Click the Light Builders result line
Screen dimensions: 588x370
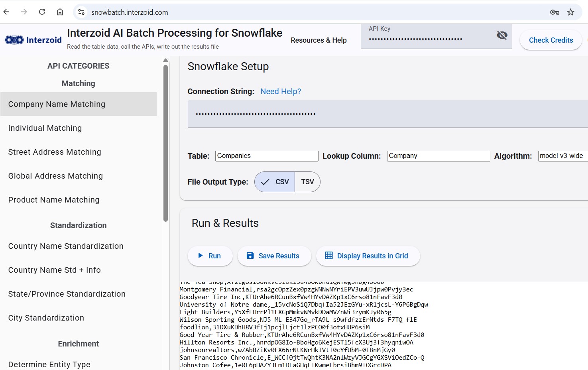[285, 312]
